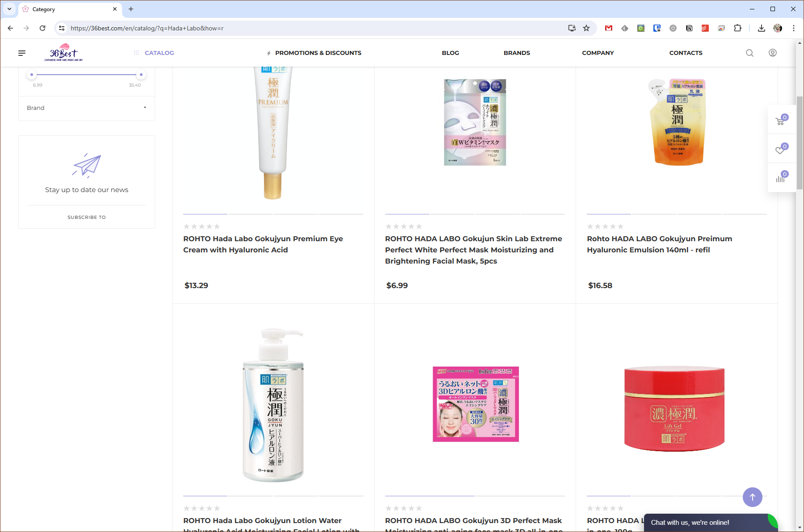Click the SUBSCRIBE TO link

[x=87, y=217]
